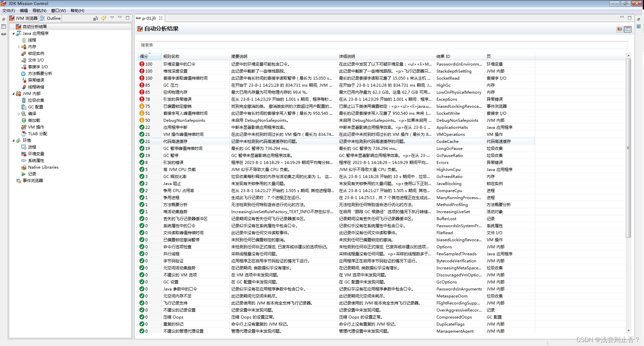
Task: Open the 事件浏览器 item in the sidebar
Action: 33,180
